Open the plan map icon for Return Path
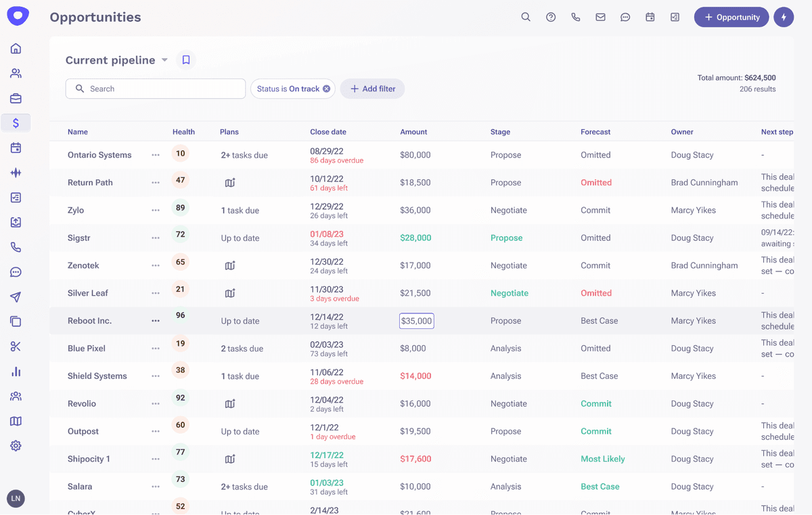This screenshot has width=812, height=515. tap(230, 183)
